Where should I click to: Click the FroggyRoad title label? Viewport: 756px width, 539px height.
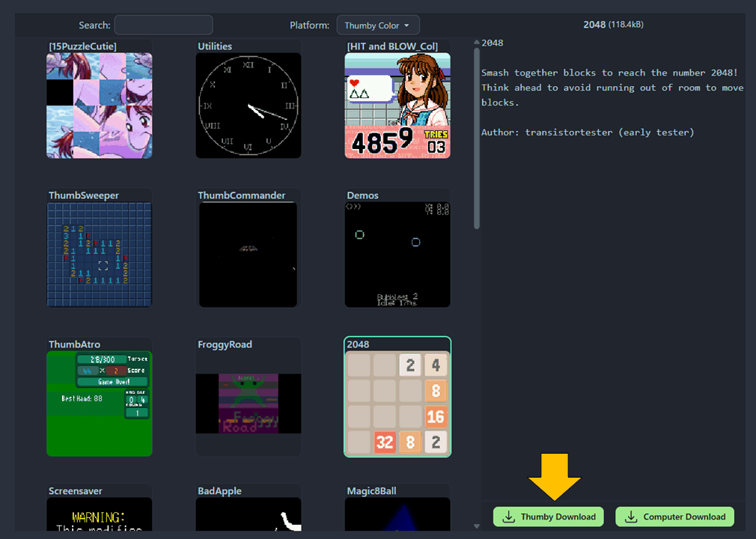click(x=225, y=344)
